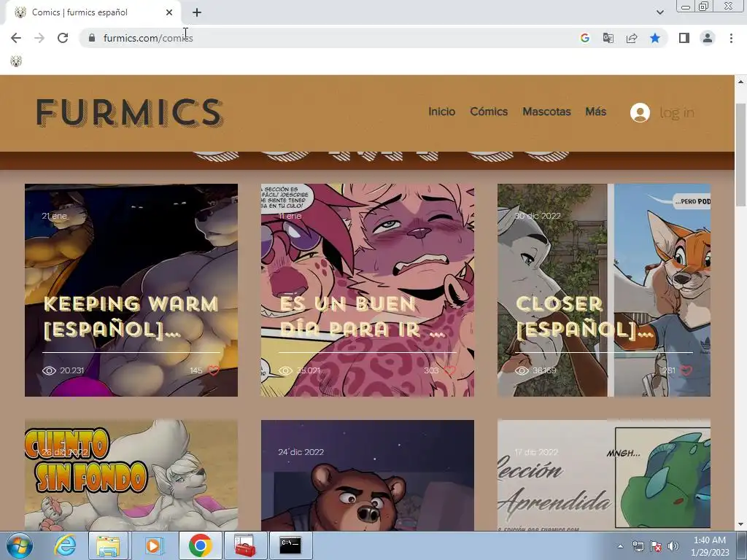Viewport: 747px width, 560px height.
Task: Open the red toolbox taskbar app
Action: pyautogui.click(x=245, y=545)
